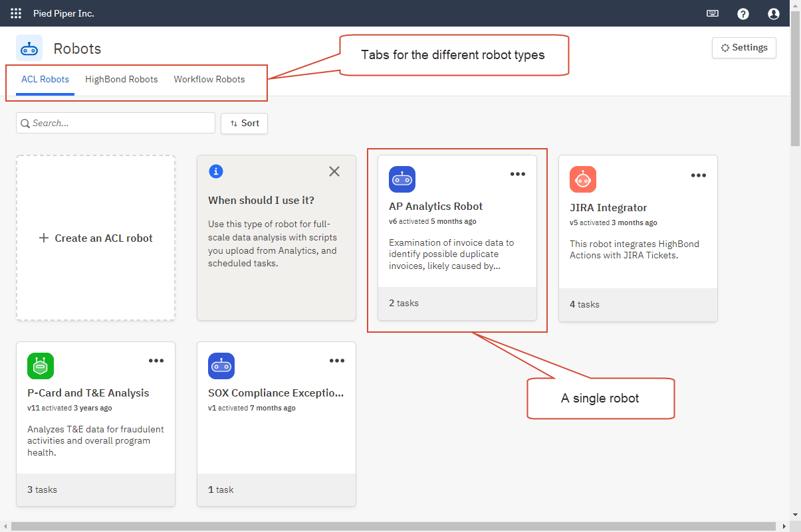This screenshot has height=532, width=801.
Task: Click the SOX Compliance robot blue icon
Action: [x=221, y=366]
